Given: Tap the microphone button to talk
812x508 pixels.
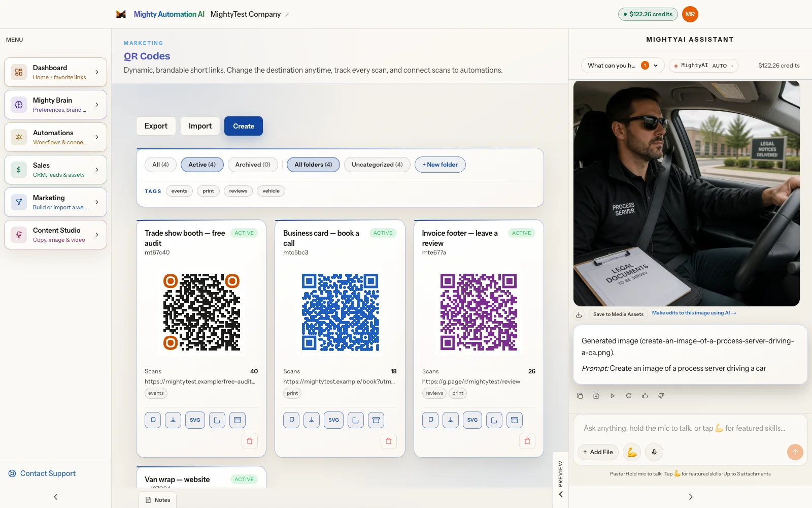Looking at the screenshot, I should pos(654,452).
